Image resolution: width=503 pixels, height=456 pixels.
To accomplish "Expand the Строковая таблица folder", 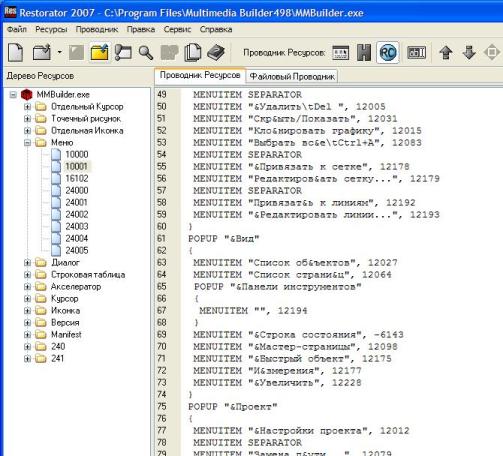I will 28,275.
